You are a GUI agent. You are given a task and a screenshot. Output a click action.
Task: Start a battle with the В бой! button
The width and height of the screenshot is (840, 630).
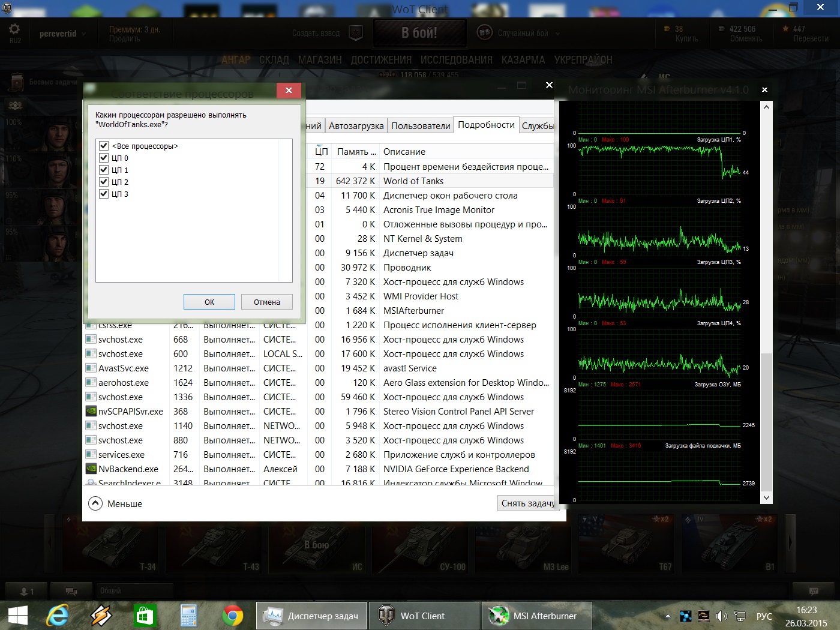pyautogui.click(x=419, y=33)
